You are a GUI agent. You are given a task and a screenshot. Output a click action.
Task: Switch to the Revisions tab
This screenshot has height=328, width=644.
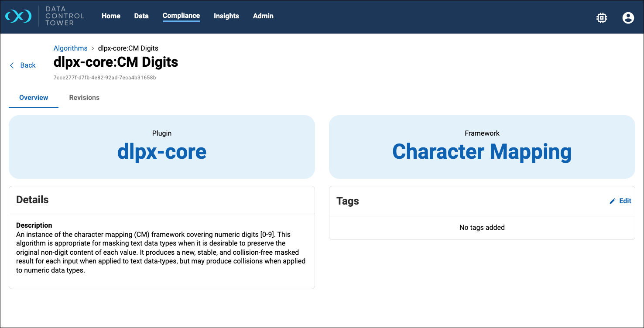pos(84,98)
